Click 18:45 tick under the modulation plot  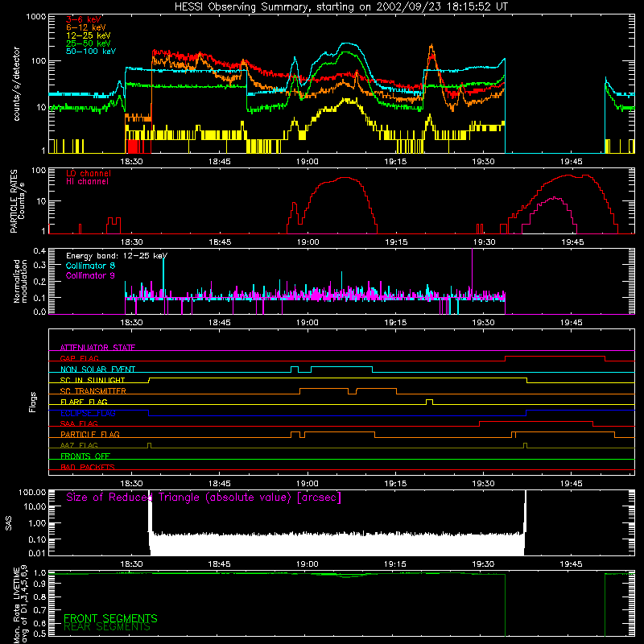coord(219,323)
